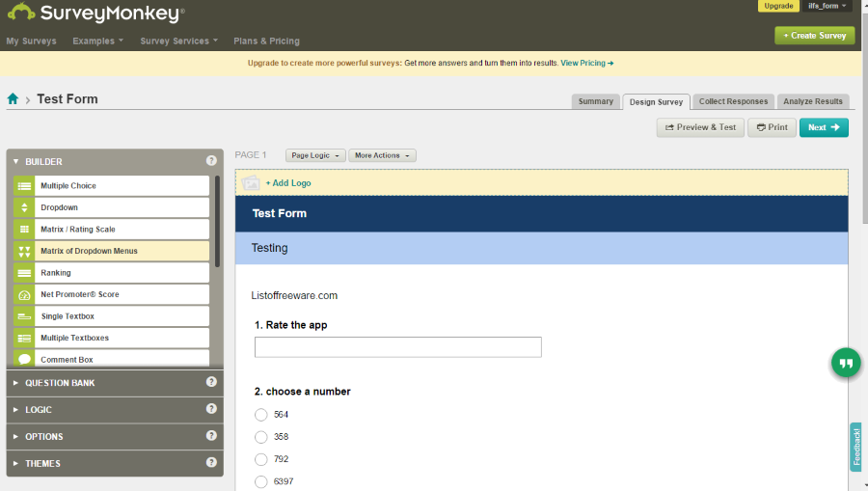868x491 pixels.
Task: Click the image placeholder icon near Add Logo
Action: click(251, 182)
